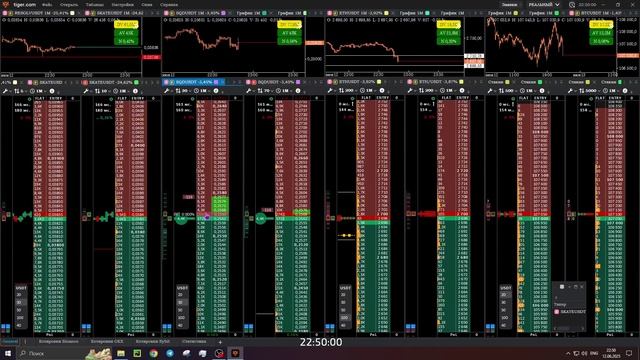Open the РЕАЛЬНЫЙ account mode dropdown
Screen dimensions: 640x360
[544, 4]
